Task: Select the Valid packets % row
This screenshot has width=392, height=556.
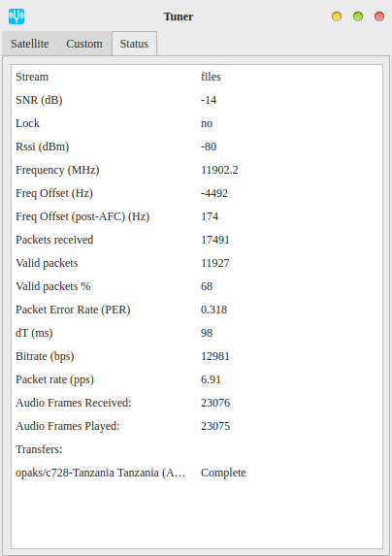Action: [x=197, y=286]
